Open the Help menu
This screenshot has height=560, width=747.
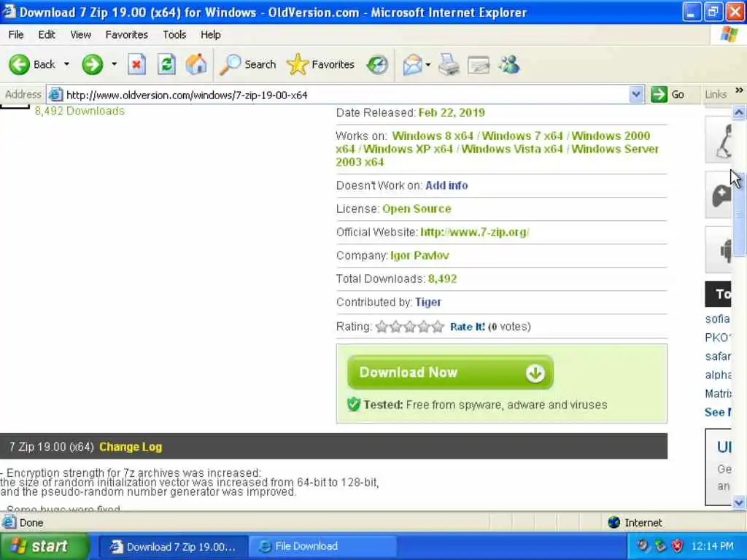tap(211, 35)
